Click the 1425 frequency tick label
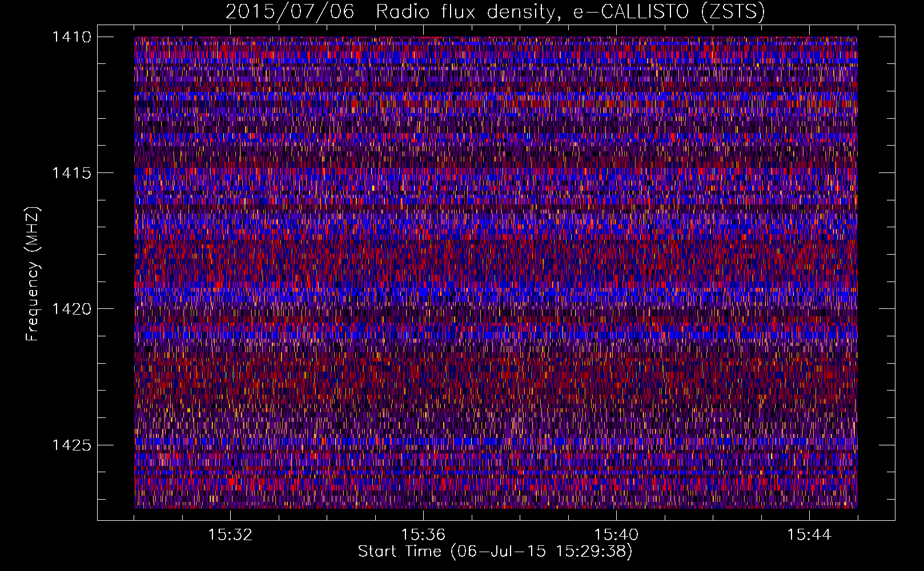The image size is (924, 571). point(71,445)
